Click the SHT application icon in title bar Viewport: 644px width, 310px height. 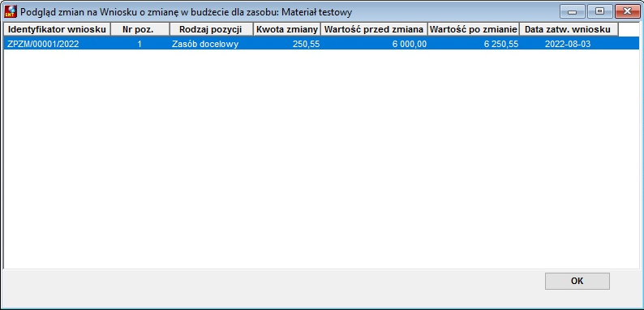pos(11,12)
